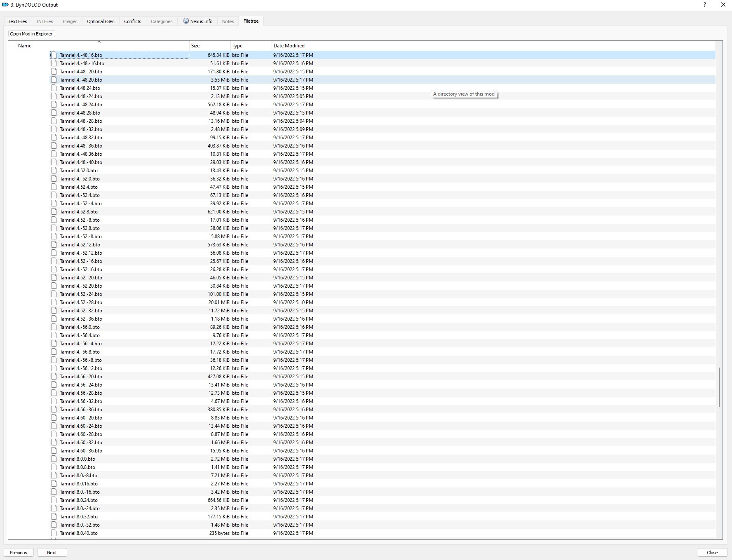Click file icon of Tamriel.4.-56.0.bto
The width and height of the screenshot is (732, 560).
(x=54, y=327)
